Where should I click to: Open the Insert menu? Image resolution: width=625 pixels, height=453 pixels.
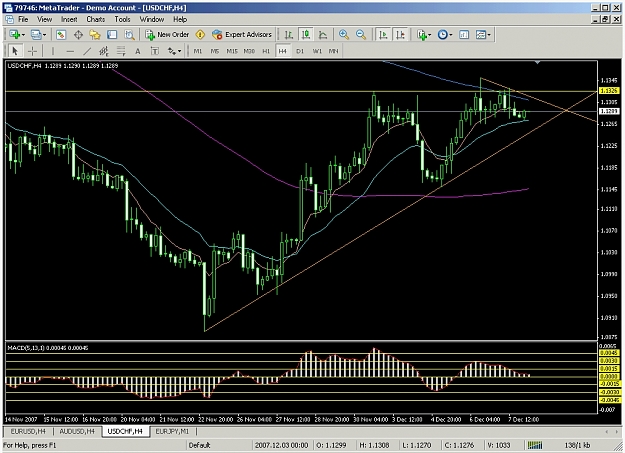point(69,19)
